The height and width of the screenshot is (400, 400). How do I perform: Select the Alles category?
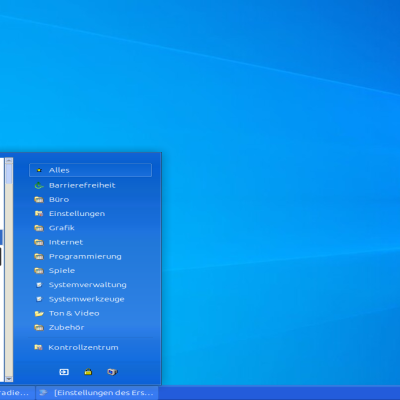tap(90, 170)
